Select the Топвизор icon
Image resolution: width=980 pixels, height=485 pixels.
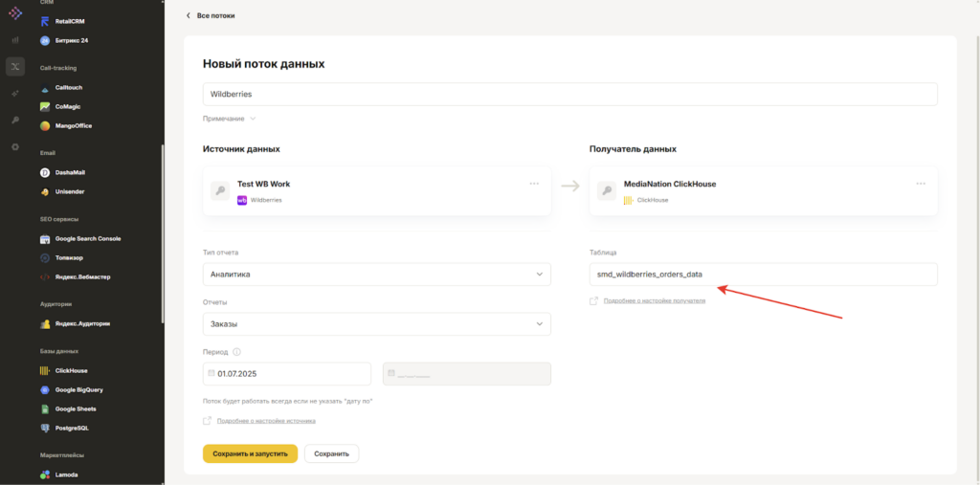pos(45,257)
